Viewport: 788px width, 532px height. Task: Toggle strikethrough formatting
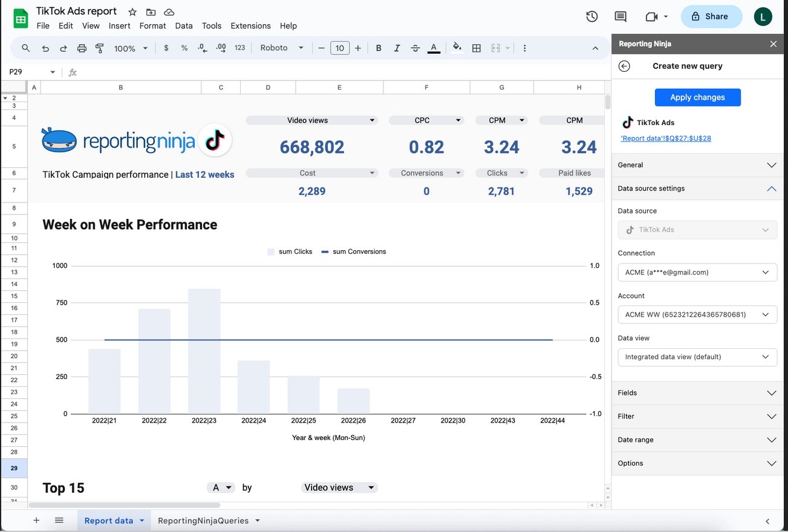pyautogui.click(x=415, y=48)
